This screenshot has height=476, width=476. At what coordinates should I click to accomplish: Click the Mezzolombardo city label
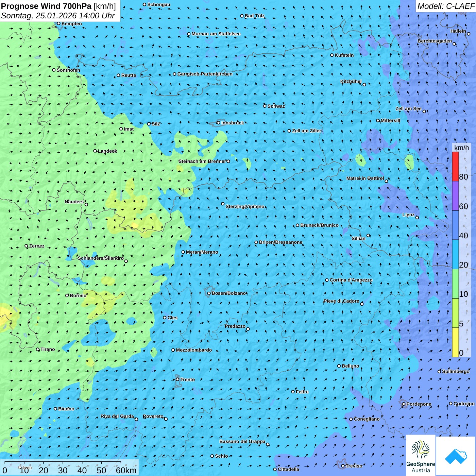(x=194, y=350)
